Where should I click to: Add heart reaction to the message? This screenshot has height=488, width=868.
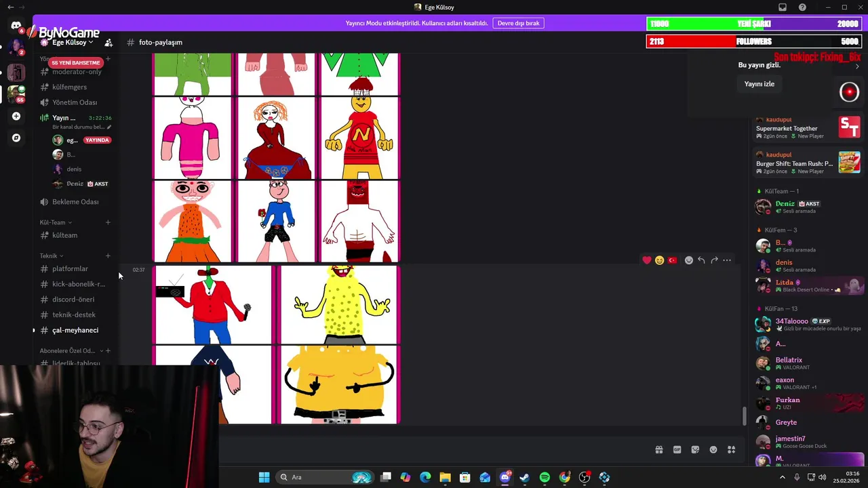647,260
